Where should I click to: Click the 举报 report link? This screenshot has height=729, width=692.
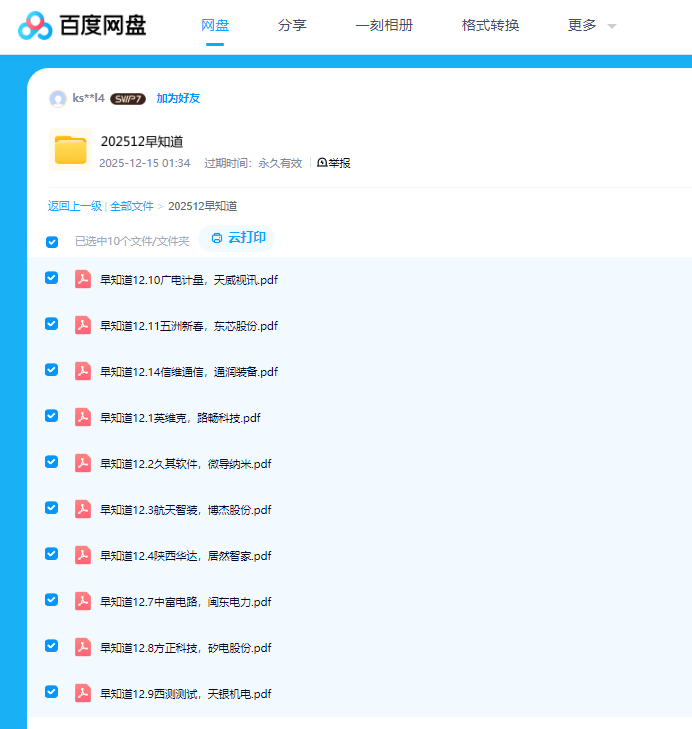click(x=334, y=163)
